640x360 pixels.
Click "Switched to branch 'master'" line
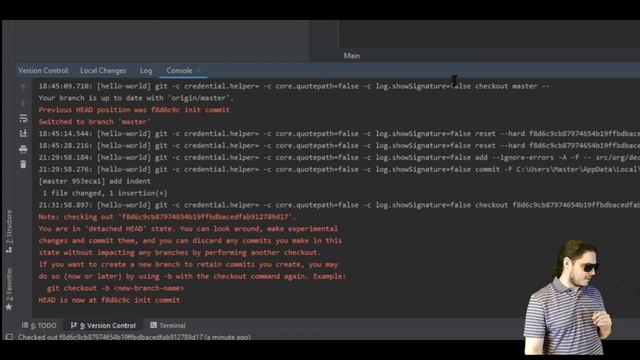pos(95,122)
